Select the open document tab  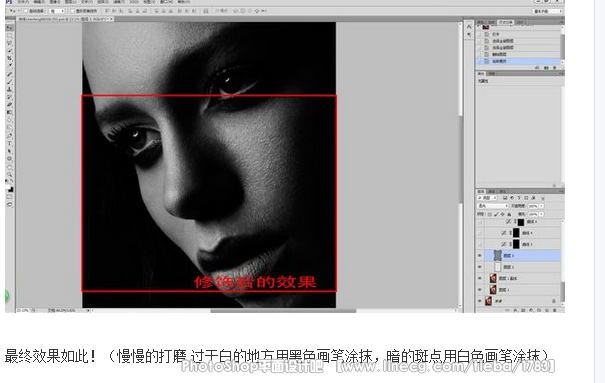pyautogui.click(x=64, y=19)
